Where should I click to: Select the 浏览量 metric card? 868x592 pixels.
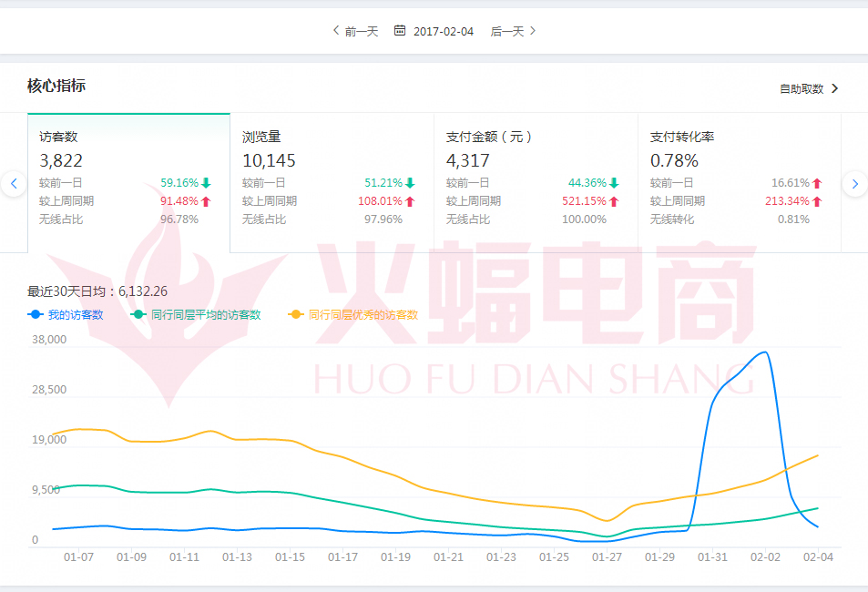332,183
